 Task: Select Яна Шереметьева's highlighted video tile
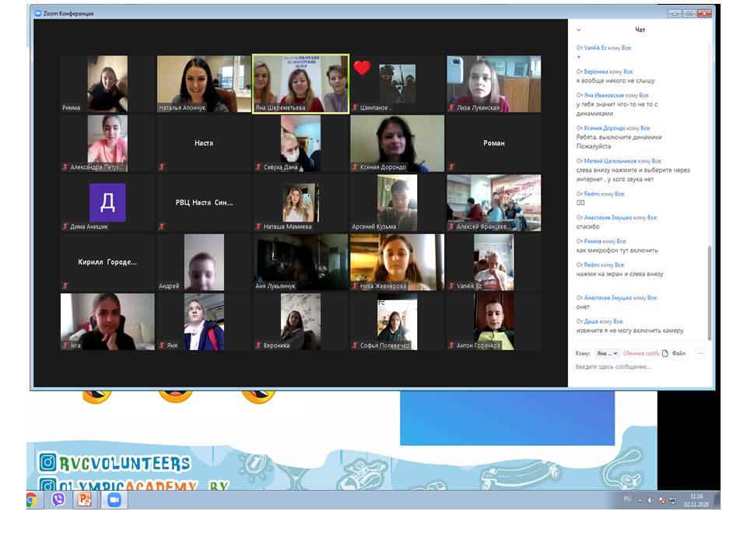(x=300, y=84)
